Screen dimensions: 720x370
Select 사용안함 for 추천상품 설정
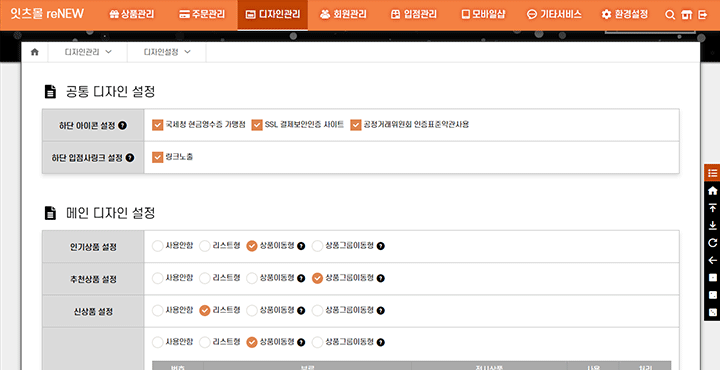tap(158, 278)
